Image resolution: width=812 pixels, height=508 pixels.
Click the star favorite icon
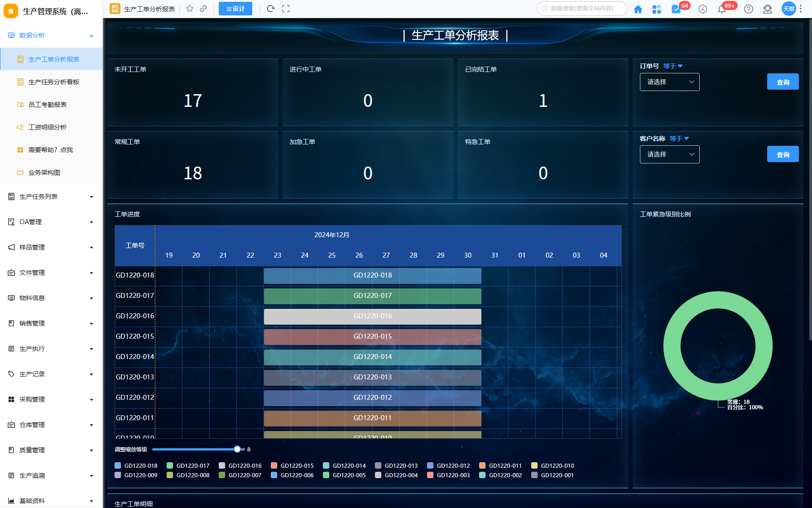pos(190,9)
